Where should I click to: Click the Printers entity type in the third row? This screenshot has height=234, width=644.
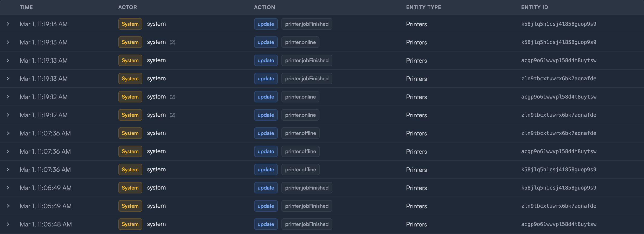click(416, 60)
